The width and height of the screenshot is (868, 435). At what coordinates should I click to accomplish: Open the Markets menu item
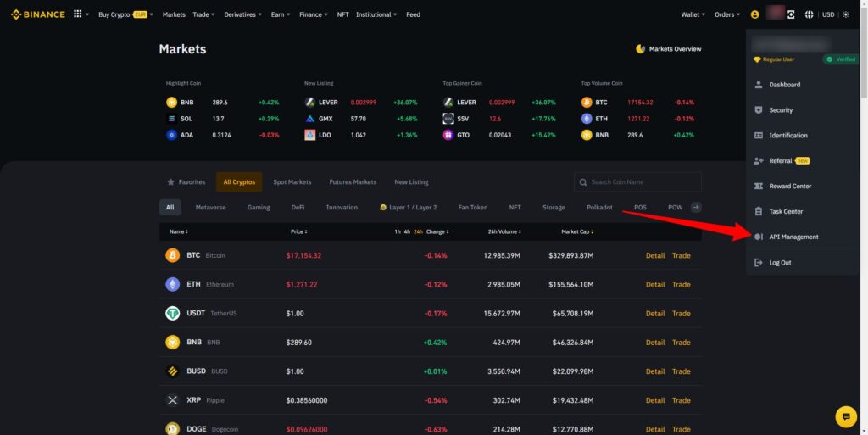click(x=174, y=14)
